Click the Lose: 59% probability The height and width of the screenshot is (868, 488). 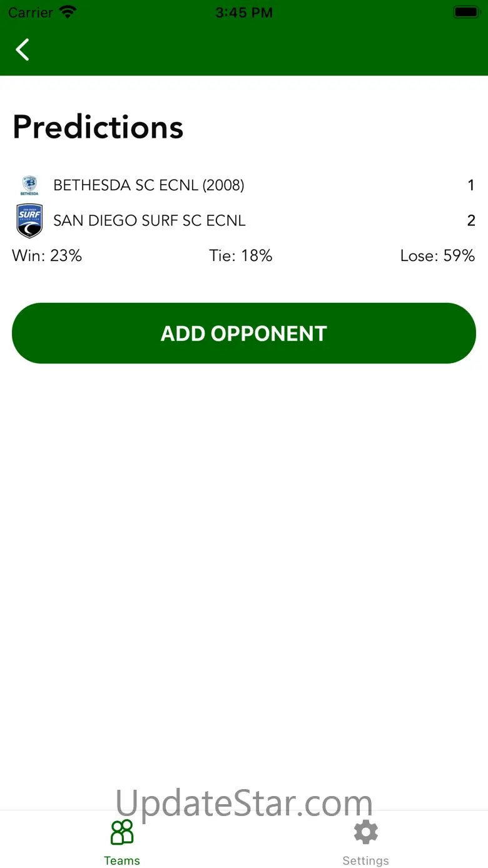438,255
